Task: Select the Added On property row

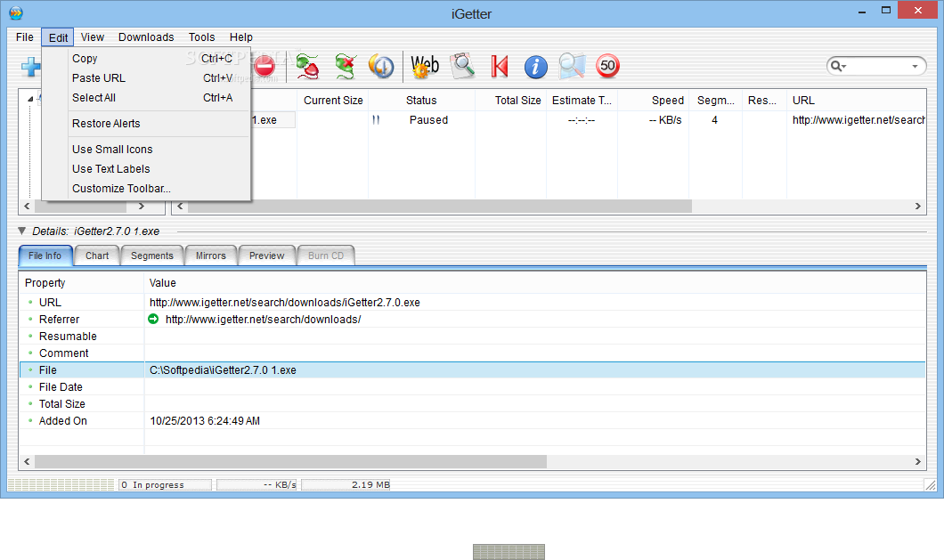Action: coord(473,421)
